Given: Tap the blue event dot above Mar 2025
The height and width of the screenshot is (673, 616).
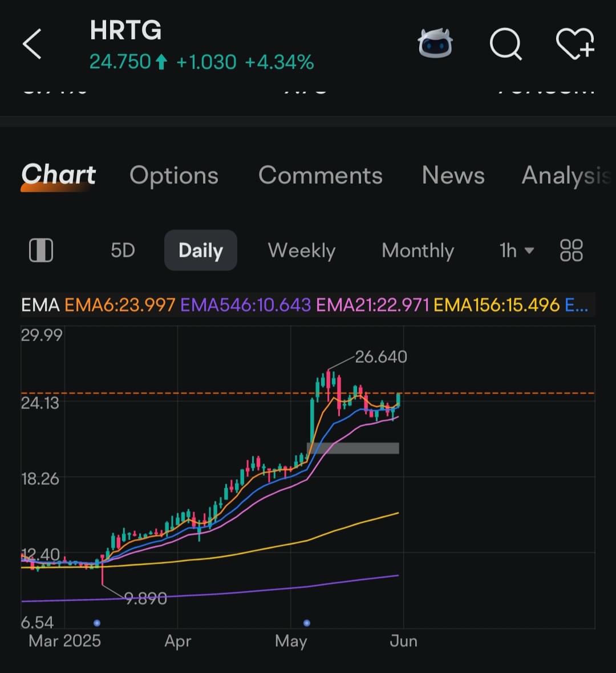Looking at the screenshot, I should pos(97,623).
